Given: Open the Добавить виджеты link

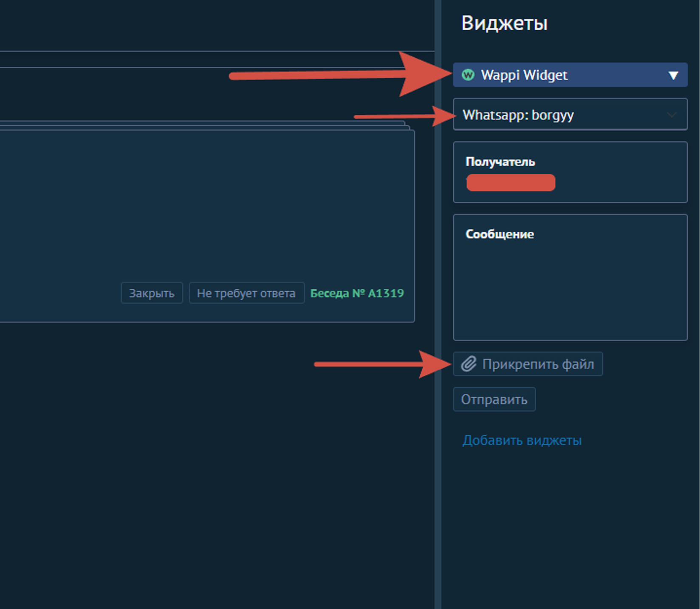Looking at the screenshot, I should (522, 440).
